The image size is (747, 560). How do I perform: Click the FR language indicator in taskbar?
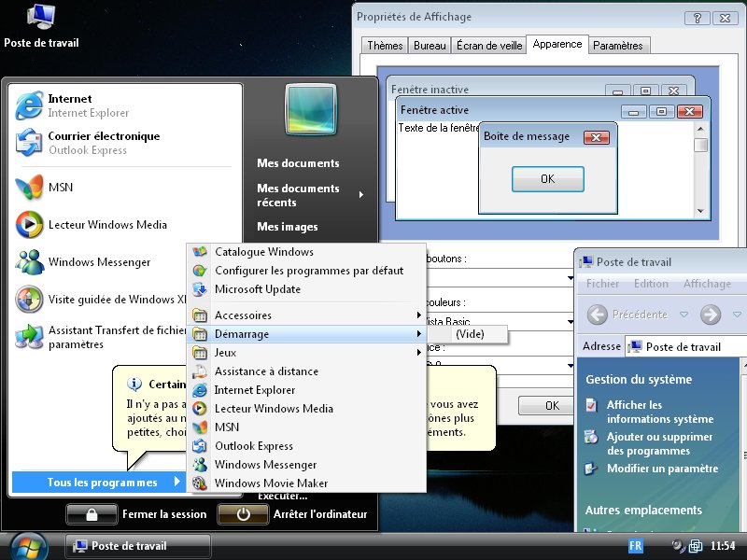point(636,546)
